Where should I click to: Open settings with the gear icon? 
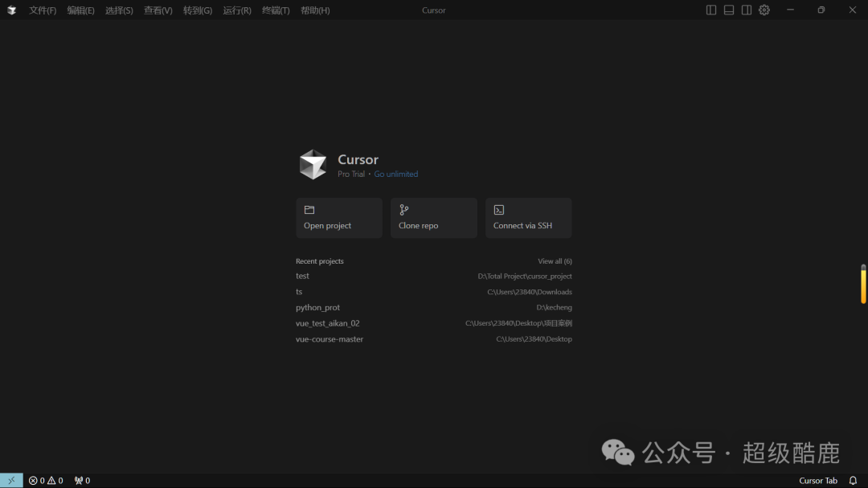[x=764, y=10]
